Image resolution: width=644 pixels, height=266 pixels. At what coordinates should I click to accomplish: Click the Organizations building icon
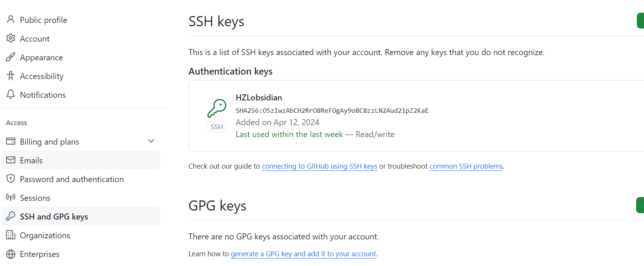pyautogui.click(x=11, y=235)
